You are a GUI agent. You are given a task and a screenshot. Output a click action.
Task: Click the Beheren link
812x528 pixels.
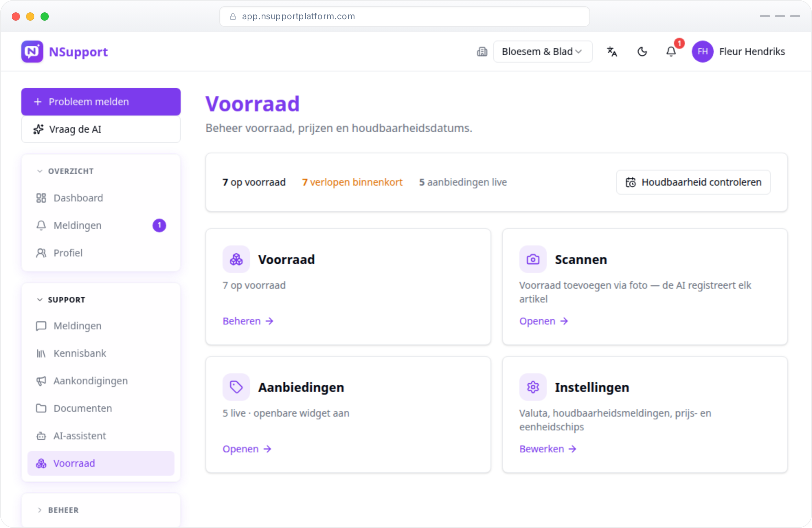coord(248,321)
